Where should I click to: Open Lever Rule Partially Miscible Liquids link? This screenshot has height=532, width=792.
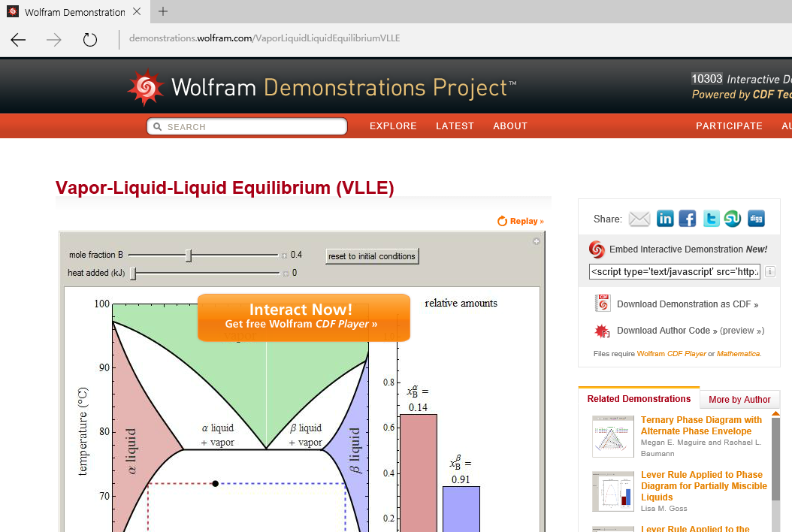tap(703, 486)
